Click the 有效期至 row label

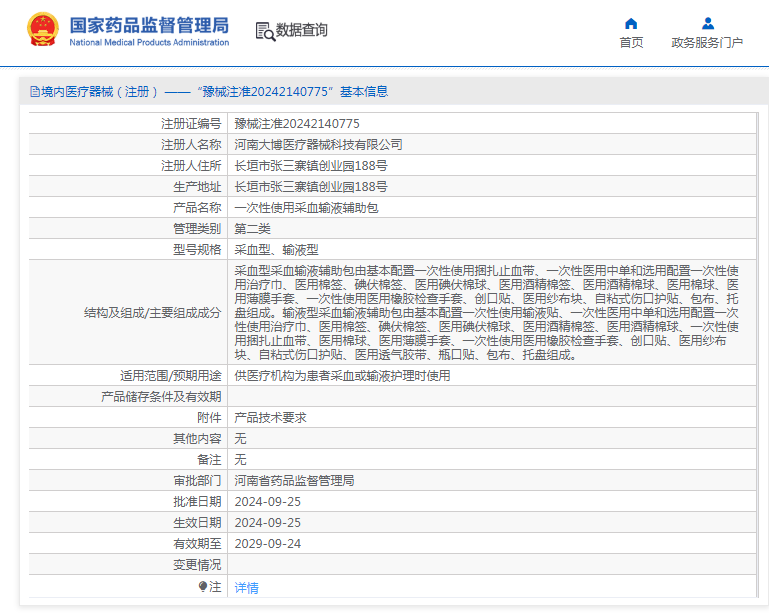tap(197, 544)
